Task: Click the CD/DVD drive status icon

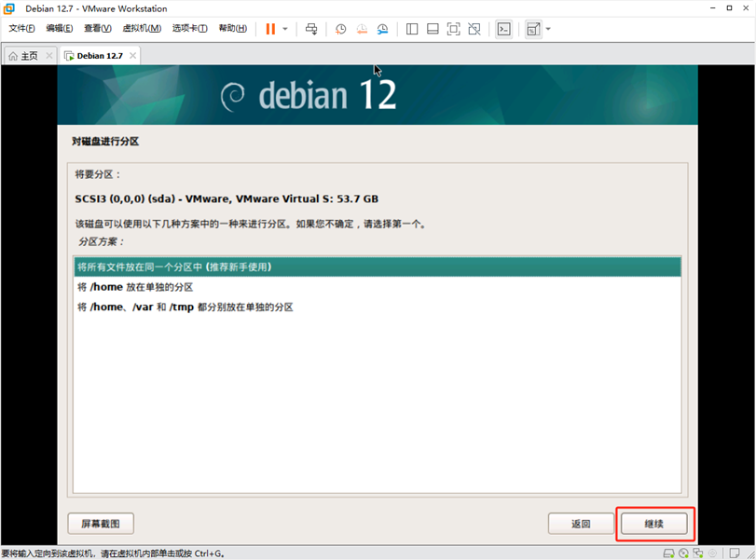Action: coord(683,553)
